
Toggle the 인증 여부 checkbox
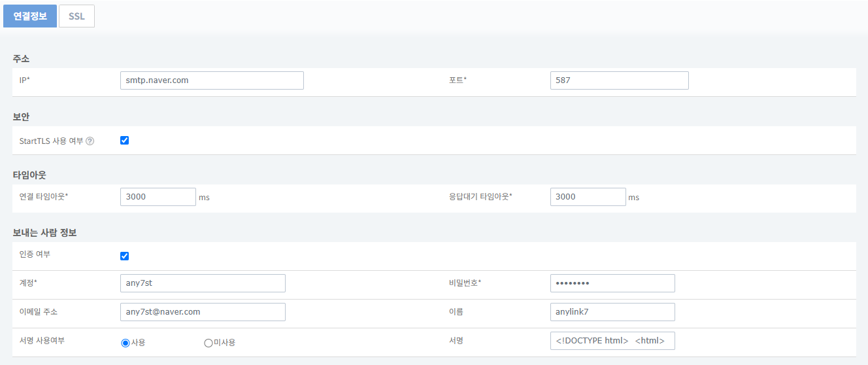(125, 256)
